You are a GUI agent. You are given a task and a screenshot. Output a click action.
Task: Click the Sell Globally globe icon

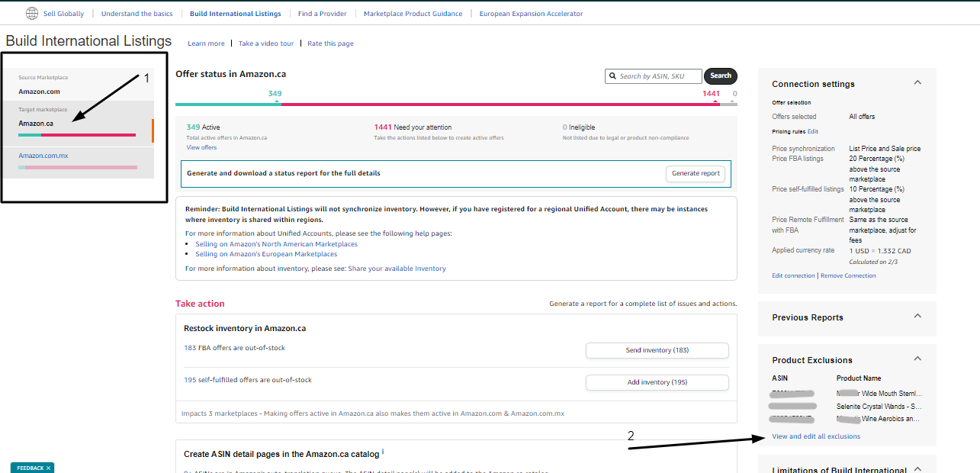(x=31, y=13)
